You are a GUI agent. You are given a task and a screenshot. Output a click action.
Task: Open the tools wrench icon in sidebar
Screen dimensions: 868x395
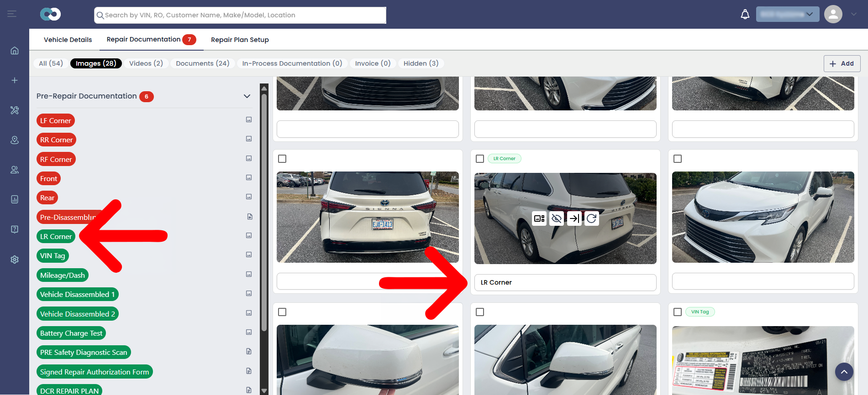pyautogui.click(x=15, y=110)
